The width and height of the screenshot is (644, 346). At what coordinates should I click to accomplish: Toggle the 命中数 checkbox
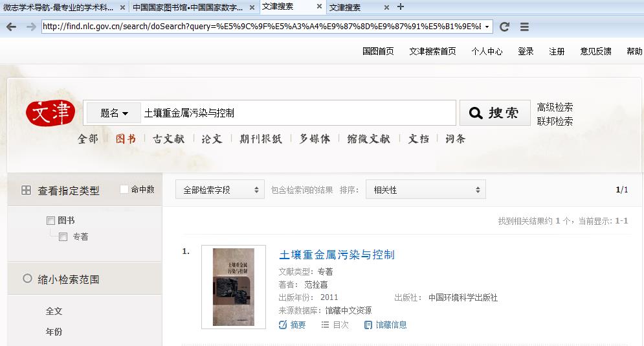pos(124,189)
